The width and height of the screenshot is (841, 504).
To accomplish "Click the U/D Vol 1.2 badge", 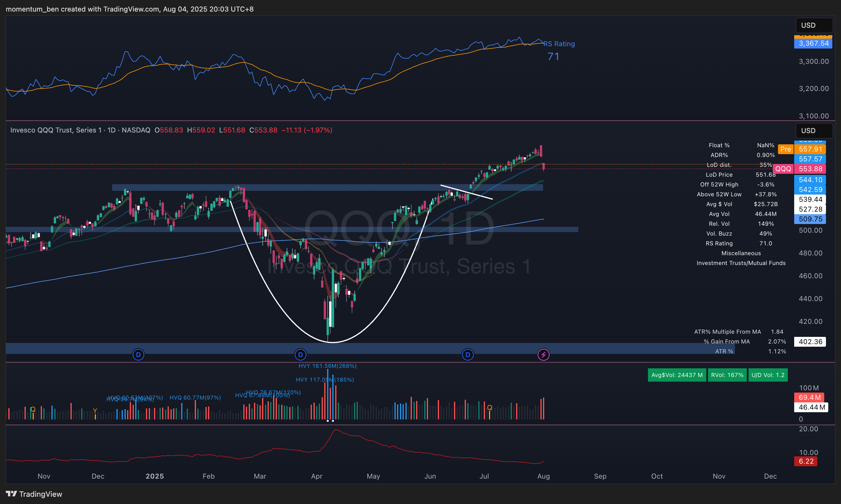I will click(768, 375).
